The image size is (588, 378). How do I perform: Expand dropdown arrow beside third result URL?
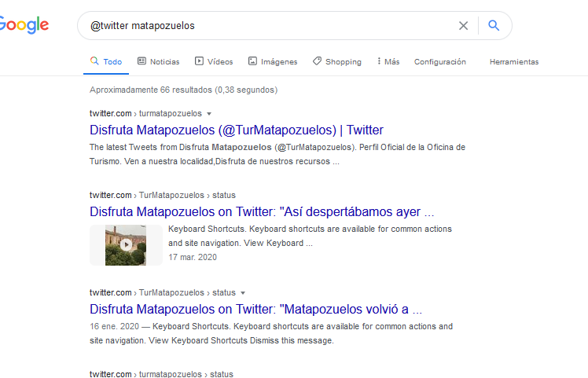tap(243, 293)
